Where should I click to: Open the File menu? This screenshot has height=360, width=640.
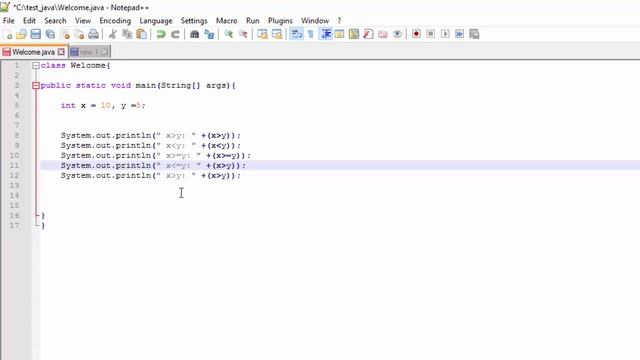(x=9, y=20)
